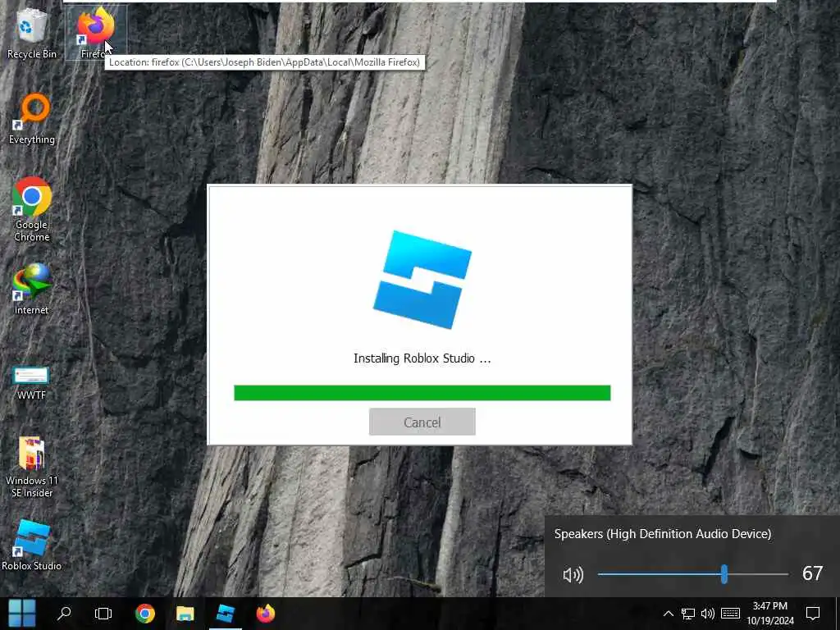
Task: Open Task View from the taskbar
Action: click(x=103, y=614)
